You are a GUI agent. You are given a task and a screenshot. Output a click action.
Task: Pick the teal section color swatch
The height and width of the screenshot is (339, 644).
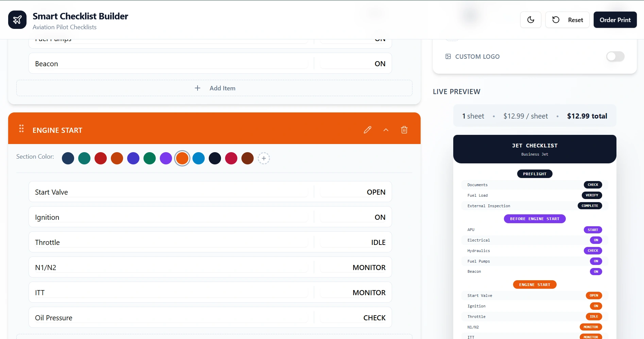click(84, 158)
